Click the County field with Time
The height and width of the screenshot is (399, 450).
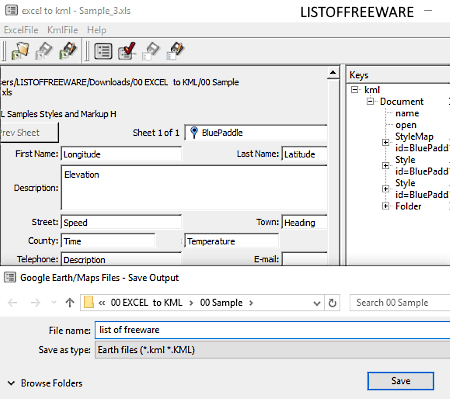(108, 241)
